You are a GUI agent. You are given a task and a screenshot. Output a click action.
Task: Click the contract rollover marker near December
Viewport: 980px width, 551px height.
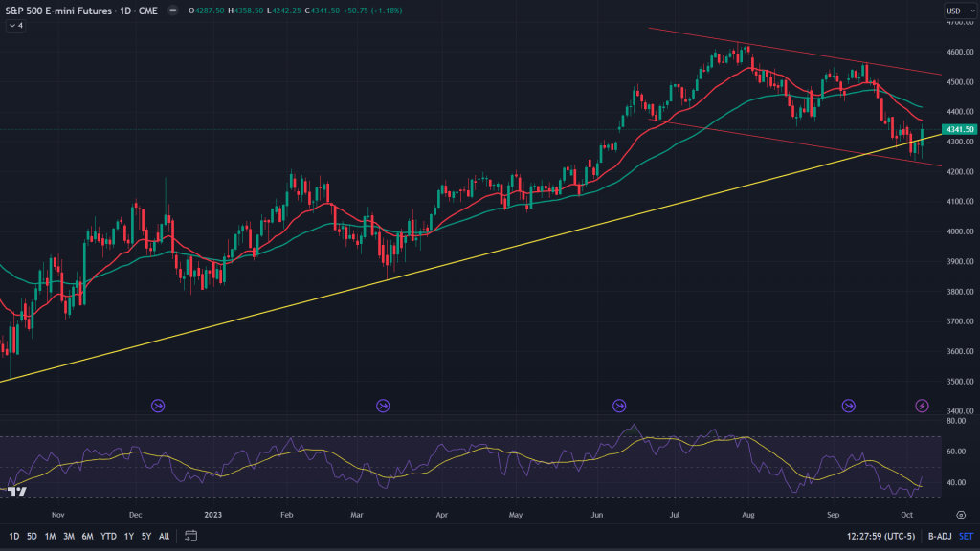point(159,406)
